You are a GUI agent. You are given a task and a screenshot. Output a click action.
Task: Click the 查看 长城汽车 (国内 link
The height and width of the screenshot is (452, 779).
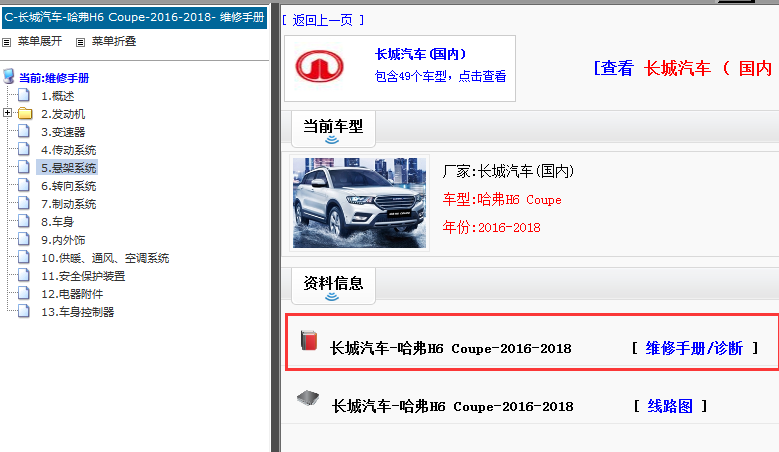pos(685,68)
